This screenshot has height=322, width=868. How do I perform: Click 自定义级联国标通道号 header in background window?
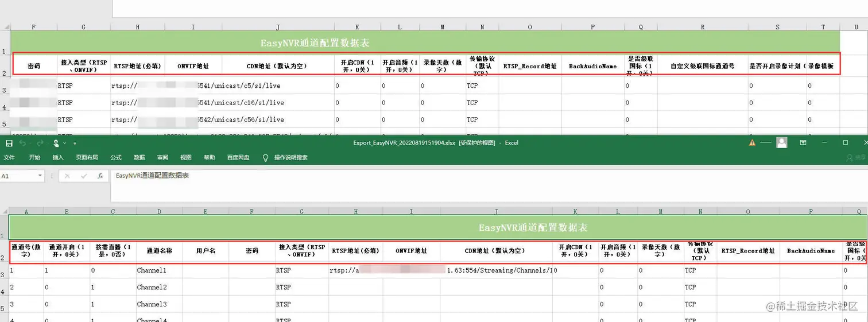click(703, 67)
